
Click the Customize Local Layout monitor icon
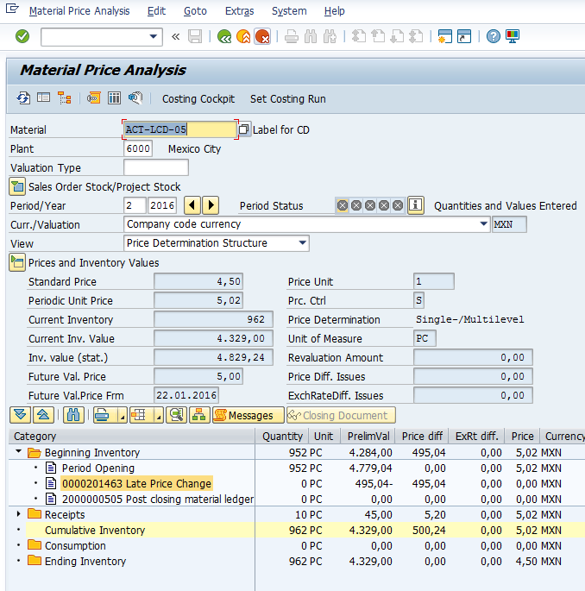(513, 37)
